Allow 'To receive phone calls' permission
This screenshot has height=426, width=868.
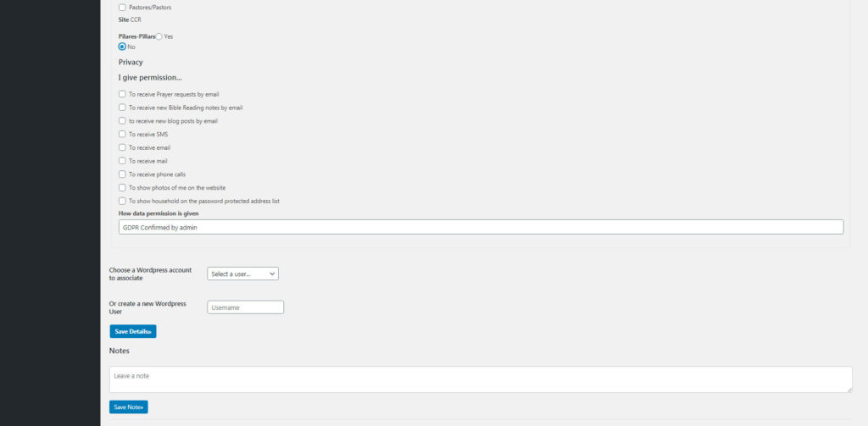tap(122, 174)
